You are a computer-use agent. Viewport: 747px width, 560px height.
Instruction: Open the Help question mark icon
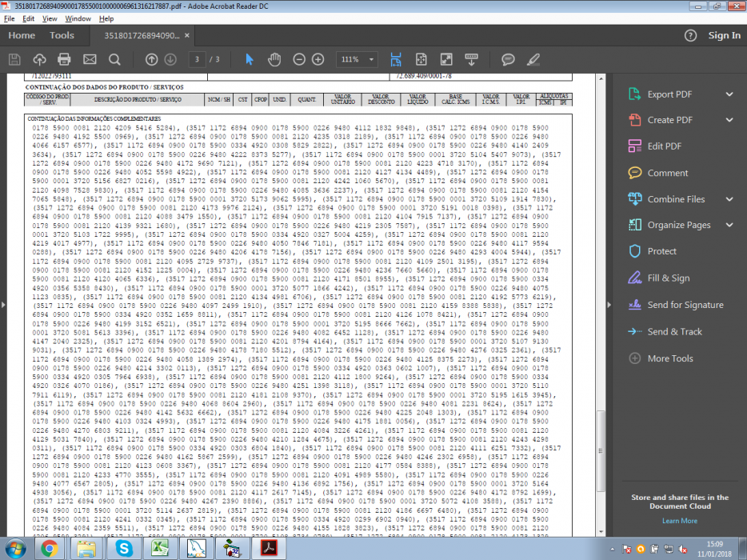click(x=690, y=35)
